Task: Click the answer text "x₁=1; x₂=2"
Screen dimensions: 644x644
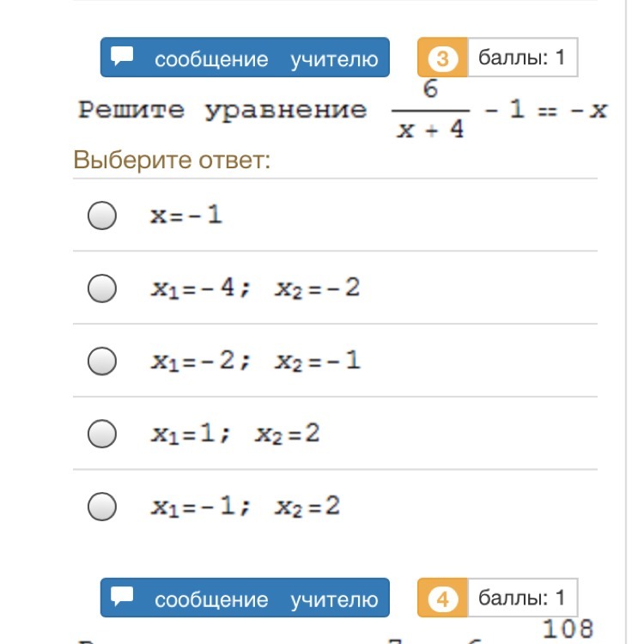Action: click(235, 434)
